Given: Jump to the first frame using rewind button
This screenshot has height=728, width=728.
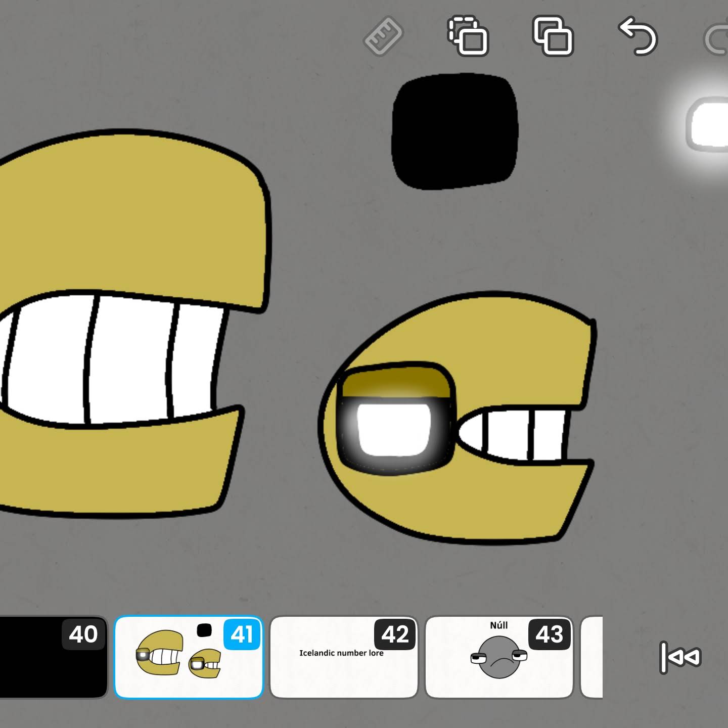Looking at the screenshot, I should [x=680, y=657].
